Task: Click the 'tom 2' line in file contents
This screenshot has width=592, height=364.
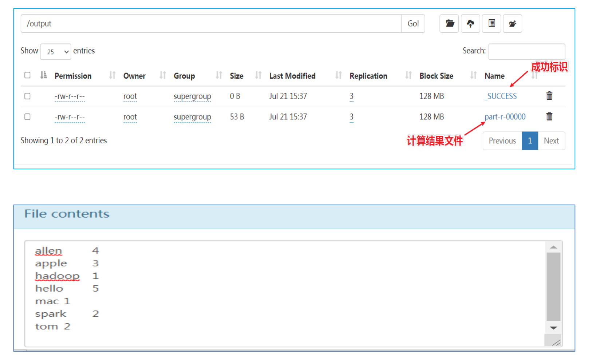Action: pyautogui.click(x=52, y=326)
